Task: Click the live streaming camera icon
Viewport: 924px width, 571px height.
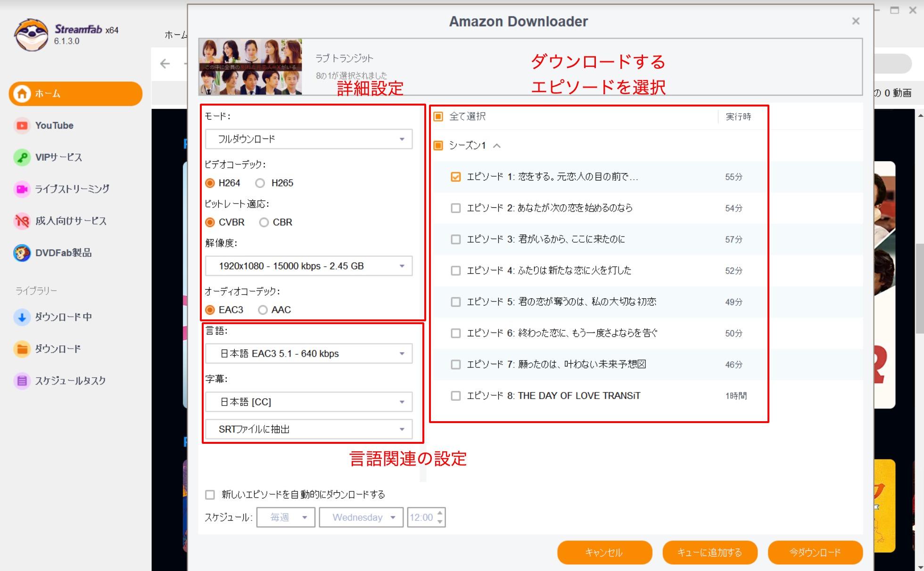Action: pos(22,189)
